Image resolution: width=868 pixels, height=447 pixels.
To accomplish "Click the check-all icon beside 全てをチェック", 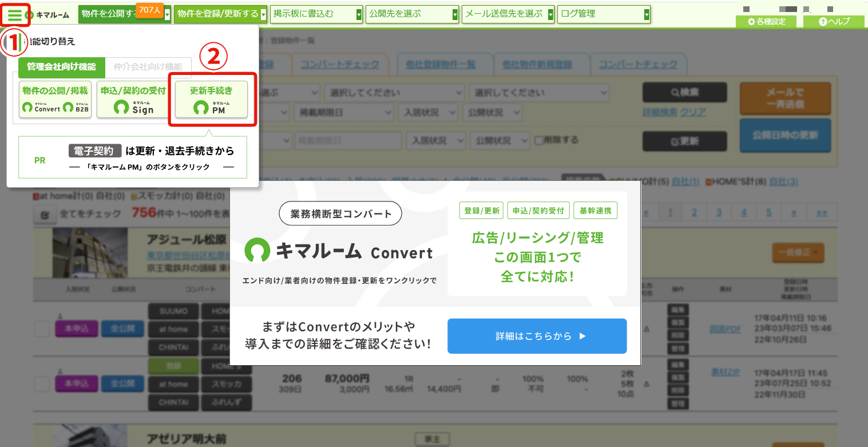I will tap(45, 215).
